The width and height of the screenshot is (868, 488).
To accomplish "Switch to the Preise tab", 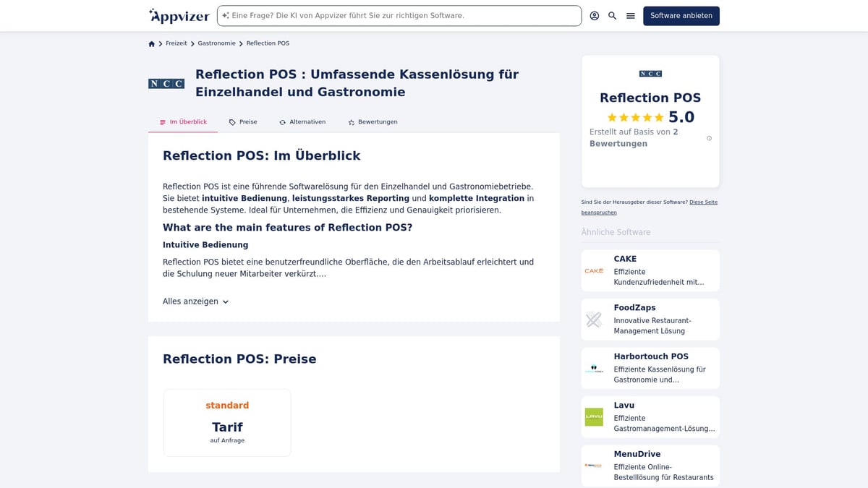I will pyautogui.click(x=243, y=122).
